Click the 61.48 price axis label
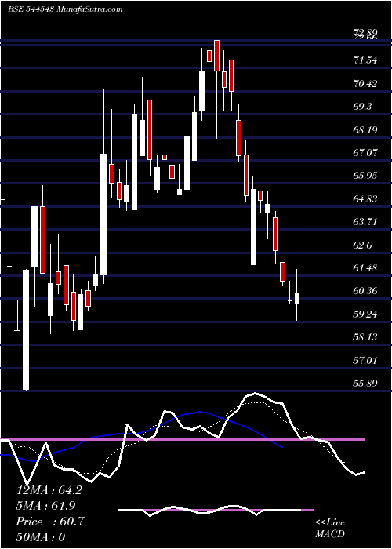This screenshot has width=392, height=549. 366,268
